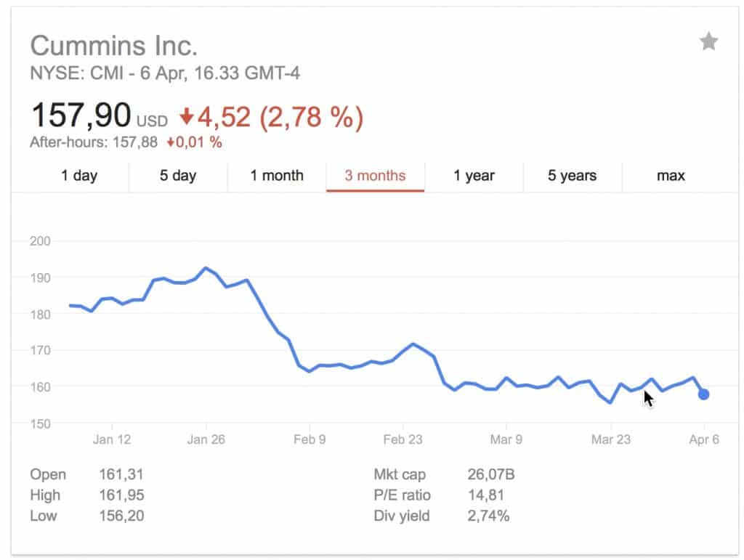Open the 1 year chart view

pyautogui.click(x=474, y=176)
